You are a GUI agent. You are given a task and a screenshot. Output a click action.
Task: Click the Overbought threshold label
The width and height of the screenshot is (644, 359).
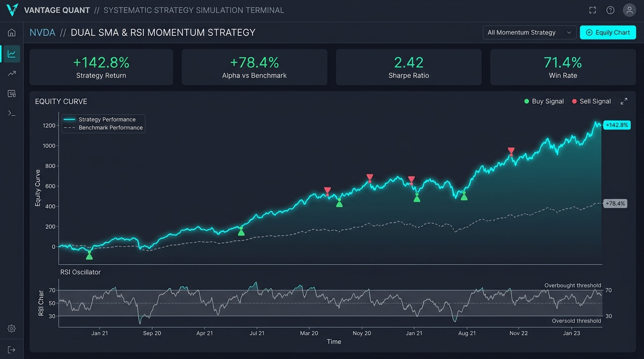[572, 286]
